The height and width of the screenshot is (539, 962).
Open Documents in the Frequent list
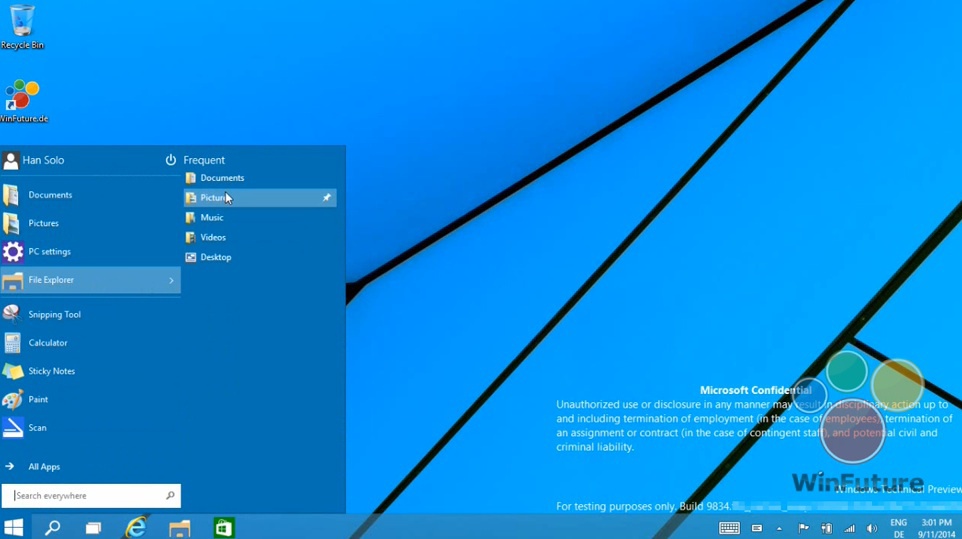[x=260, y=178]
